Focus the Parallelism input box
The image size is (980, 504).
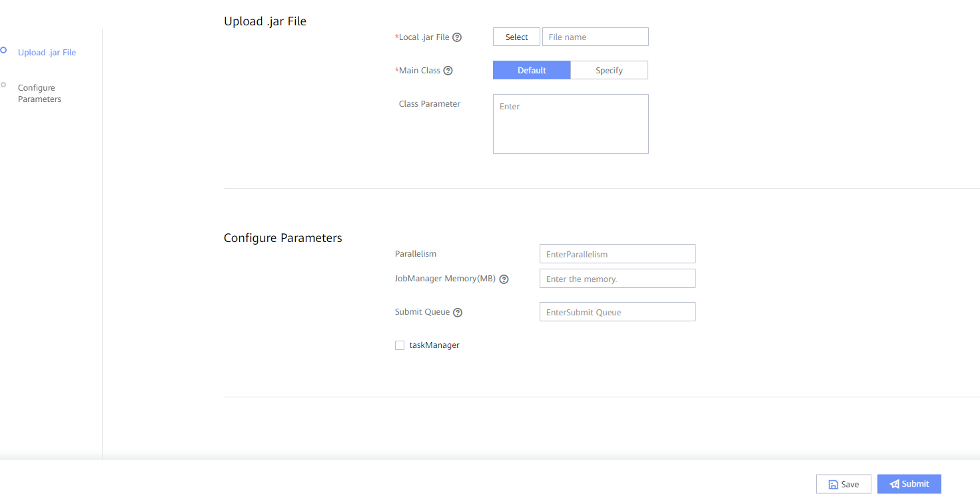pyautogui.click(x=618, y=254)
